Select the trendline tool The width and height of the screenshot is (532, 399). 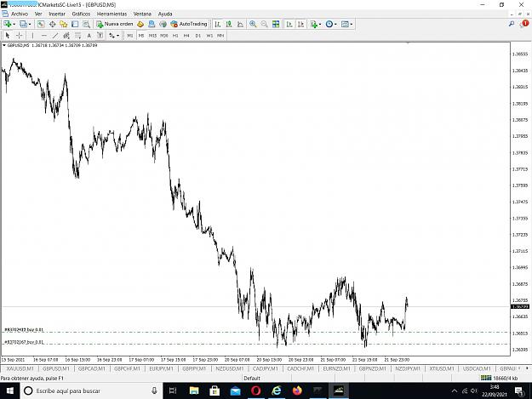(55, 35)
